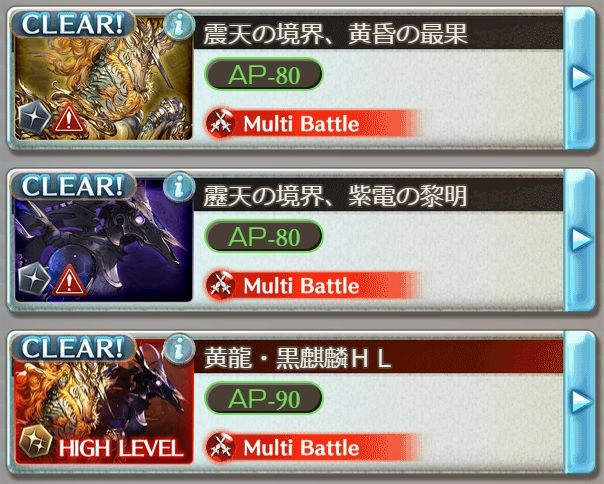Click silver star badge on black qilin thumbnail
604x484 pixels.
[34, 281]
